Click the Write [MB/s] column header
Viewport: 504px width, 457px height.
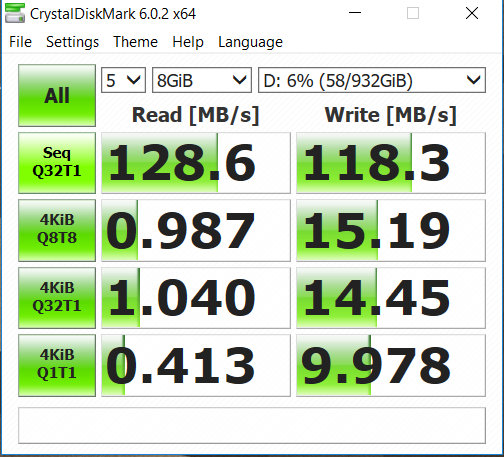[391, 115]
